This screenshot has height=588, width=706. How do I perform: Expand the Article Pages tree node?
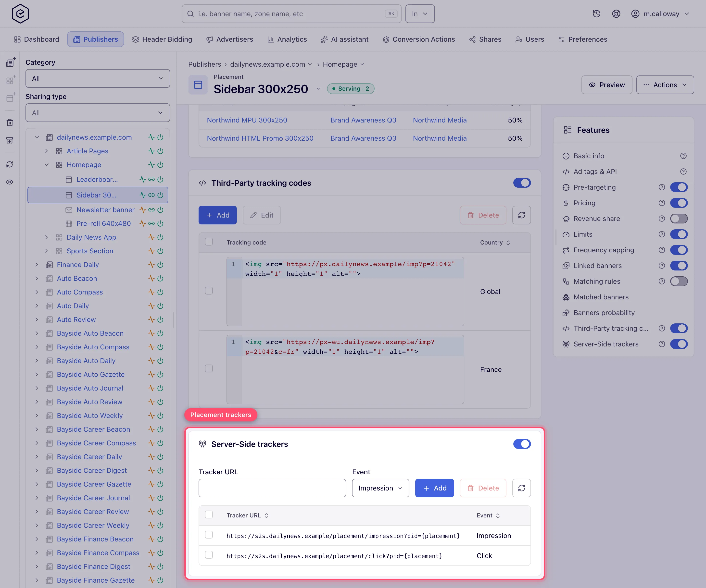(x=46, y=151)
